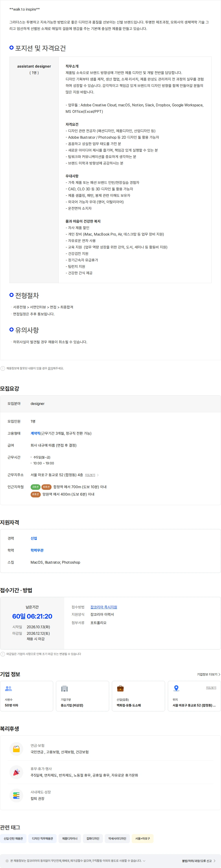Click the 시작일 2026.10.13(화) date

point(38,627)
